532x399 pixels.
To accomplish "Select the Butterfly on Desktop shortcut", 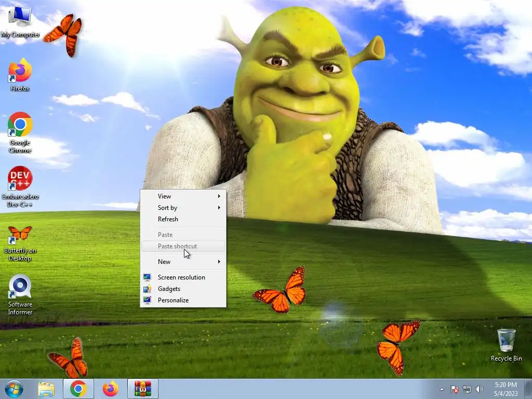I will 20,244.
